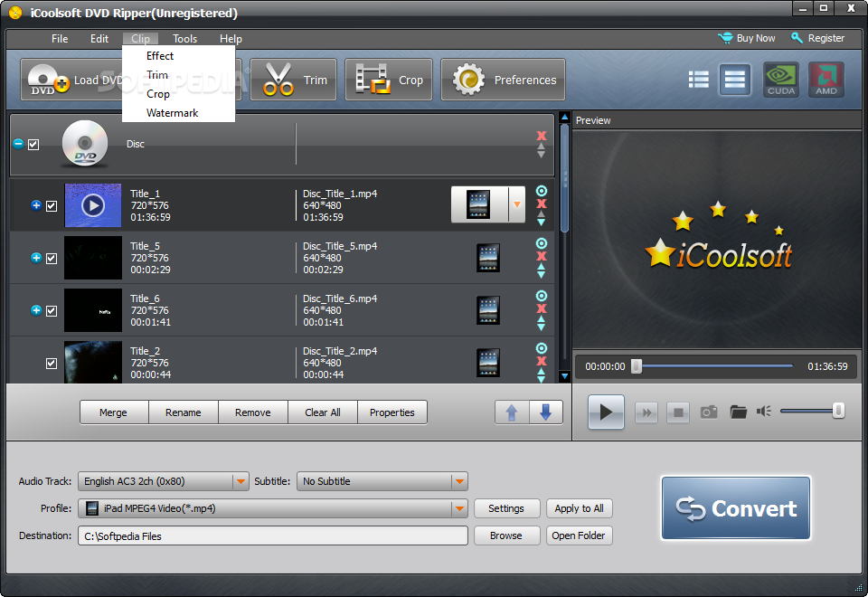Click the title list scrollbar down arrow
The height and width of the screenshot is (597, 868).
pyautogui.click(x=564, y=376)
